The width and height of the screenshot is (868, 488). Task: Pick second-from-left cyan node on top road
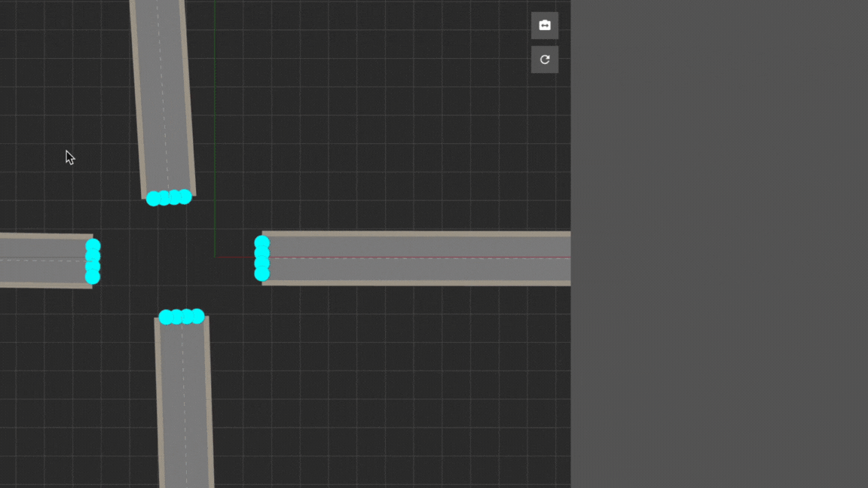point(164,198)
